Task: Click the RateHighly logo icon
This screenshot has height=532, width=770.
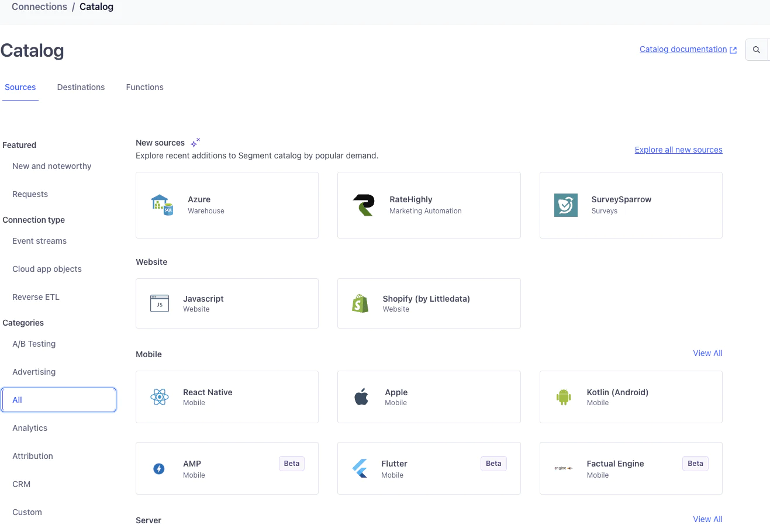Action: click(x=364, y=205)
